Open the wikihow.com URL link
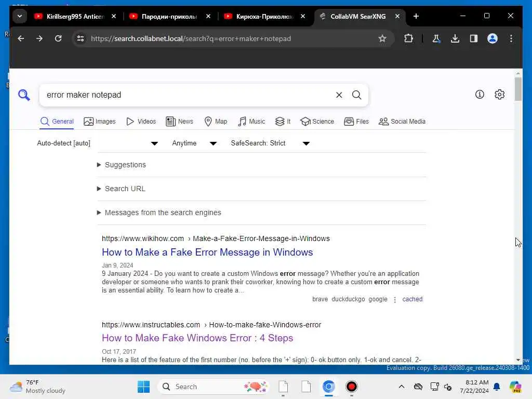Viewport: 532px width, 399px height. click(x=216, y=238)
